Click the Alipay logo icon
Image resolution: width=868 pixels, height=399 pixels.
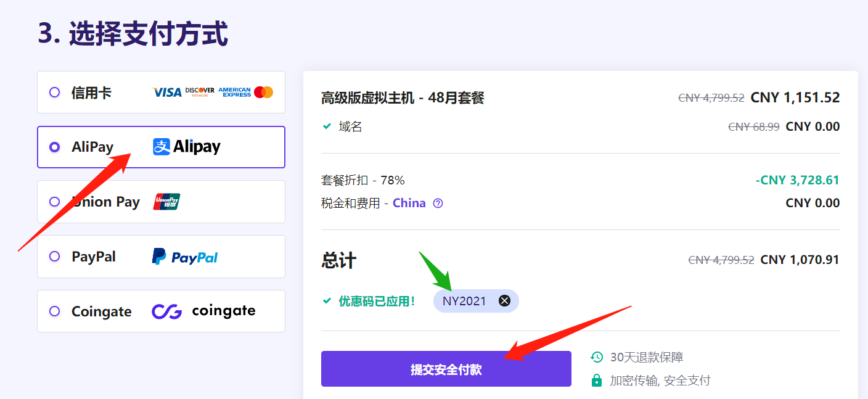point(162,147)
